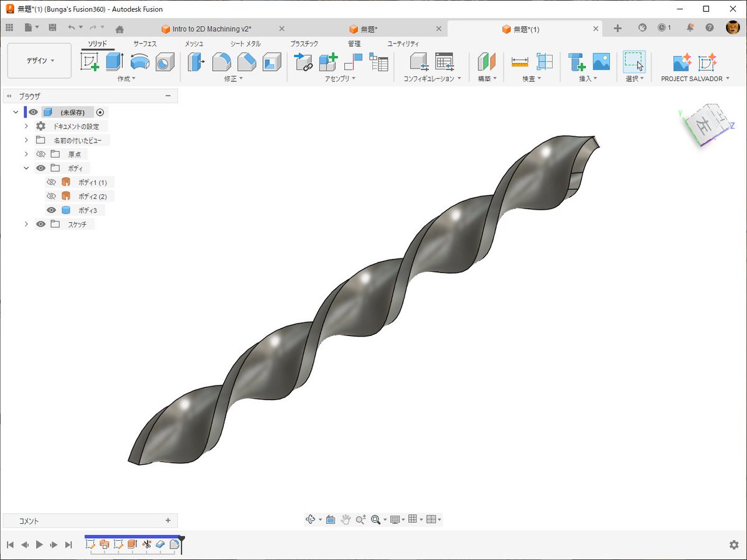Activate the Orbit tool
Image resolution: width=747 pixels, height=560 pixels.
pos(311,519)
